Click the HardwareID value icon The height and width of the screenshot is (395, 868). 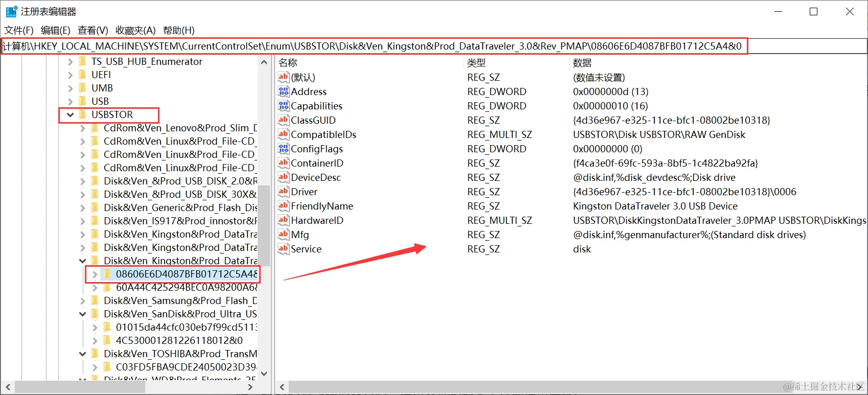pos(284,220)
